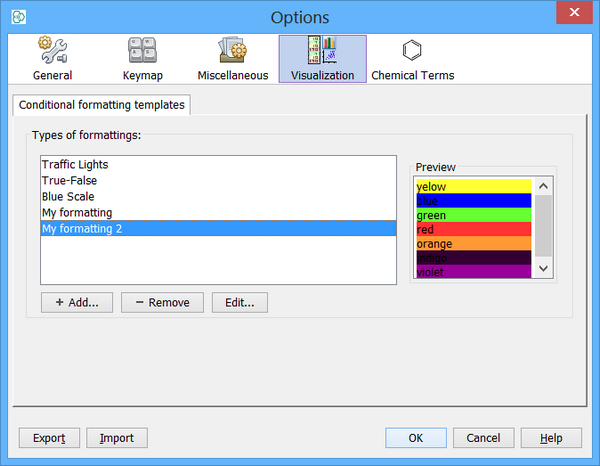Confirm options with OK
This screenshot has height=466, width=600.
pyautogui.click(x=415, y=438)
